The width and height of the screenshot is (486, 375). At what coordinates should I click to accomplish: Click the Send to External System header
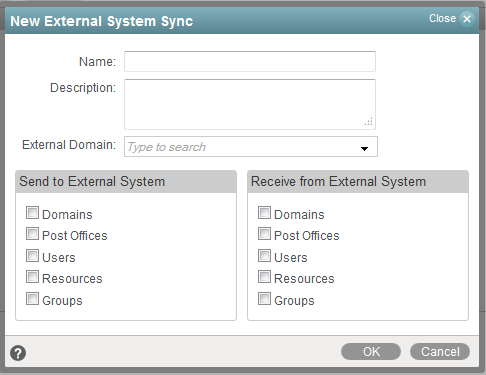[126, 182]
